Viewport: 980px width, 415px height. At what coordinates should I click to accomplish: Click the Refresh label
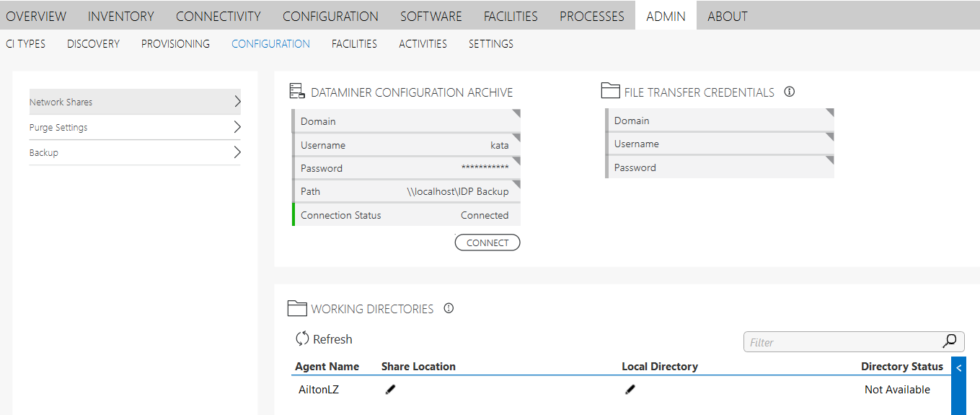(x=332, y=339)
